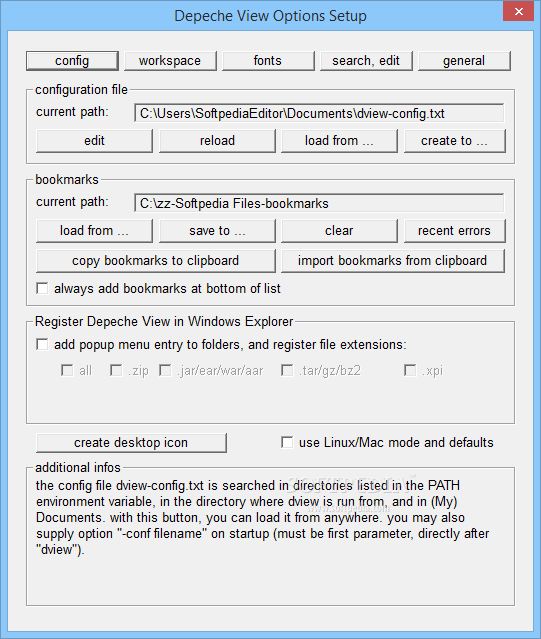
Task: Switch to the config tab
Action: [x=72, y=61]
